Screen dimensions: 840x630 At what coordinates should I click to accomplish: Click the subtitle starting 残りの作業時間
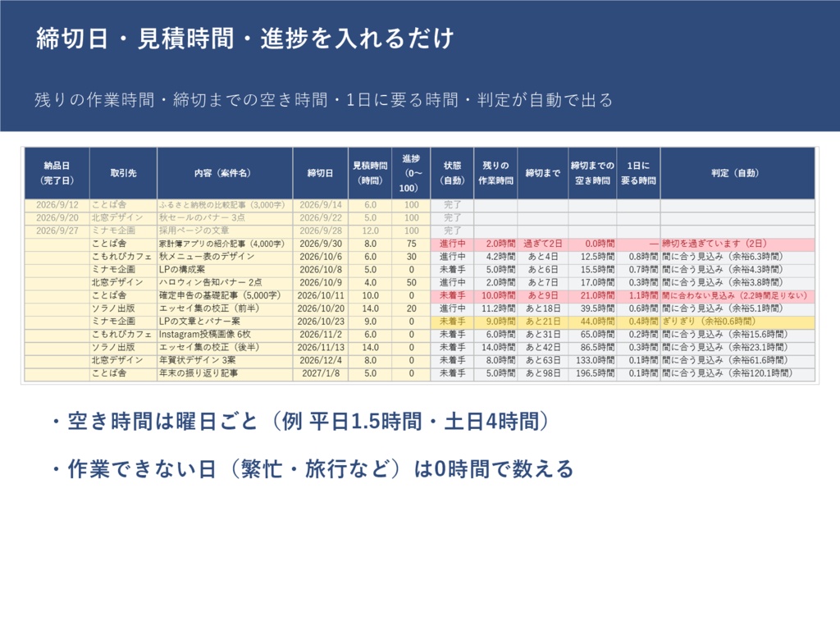point(323,99)
